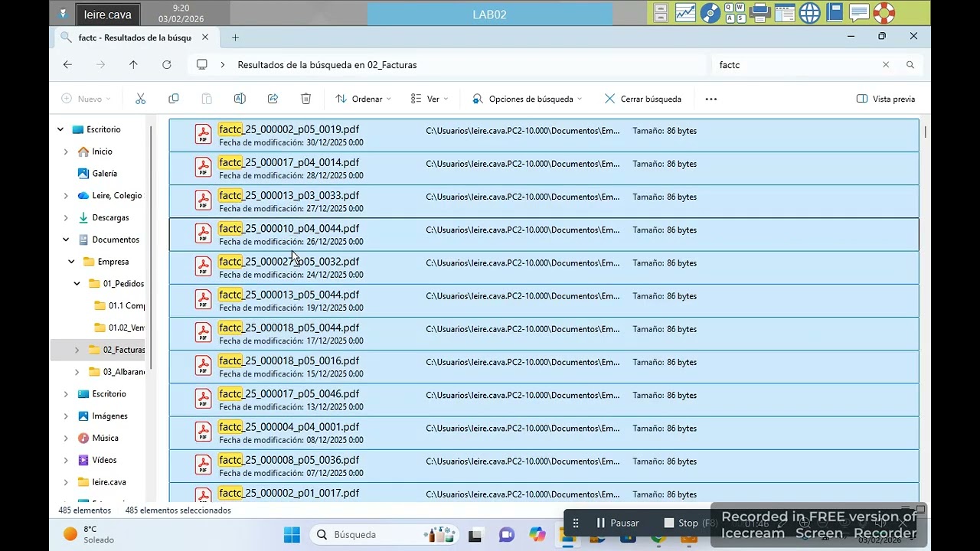Click the Windows Start button

coord(292,535)
